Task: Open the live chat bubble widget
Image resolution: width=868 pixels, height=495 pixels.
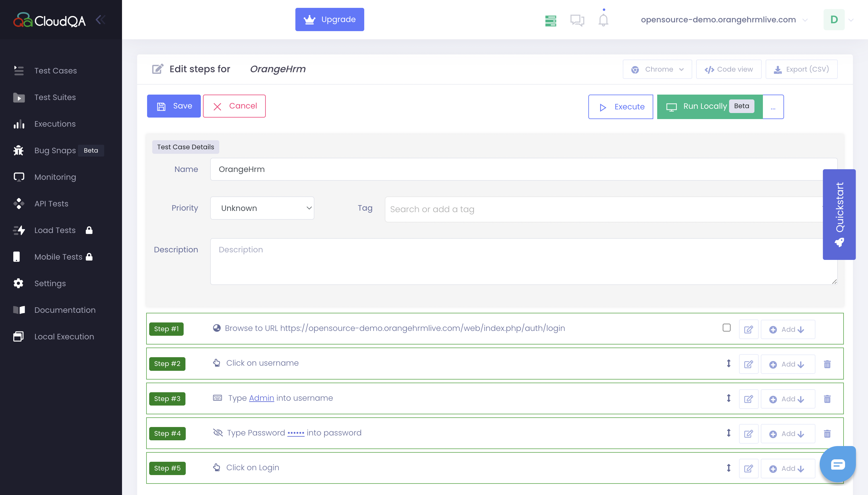Action: 837,464
